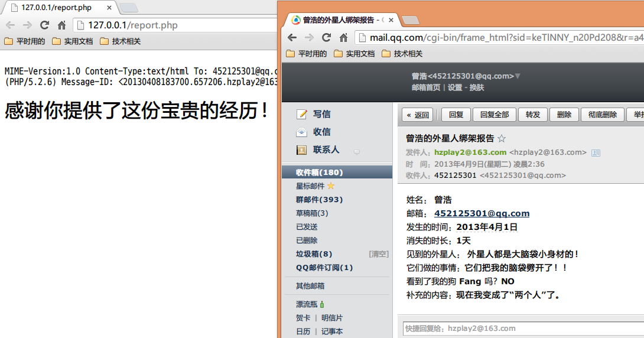
Task: Expand account dropdown arrow after 452125301@qq.com
Action: click(x=518, y=76)
